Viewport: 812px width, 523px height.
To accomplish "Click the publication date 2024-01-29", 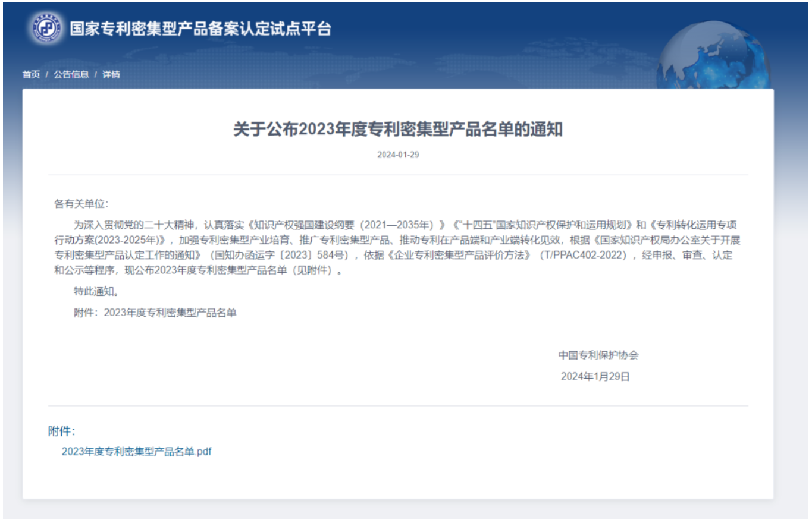I will (x=397, y=155).
